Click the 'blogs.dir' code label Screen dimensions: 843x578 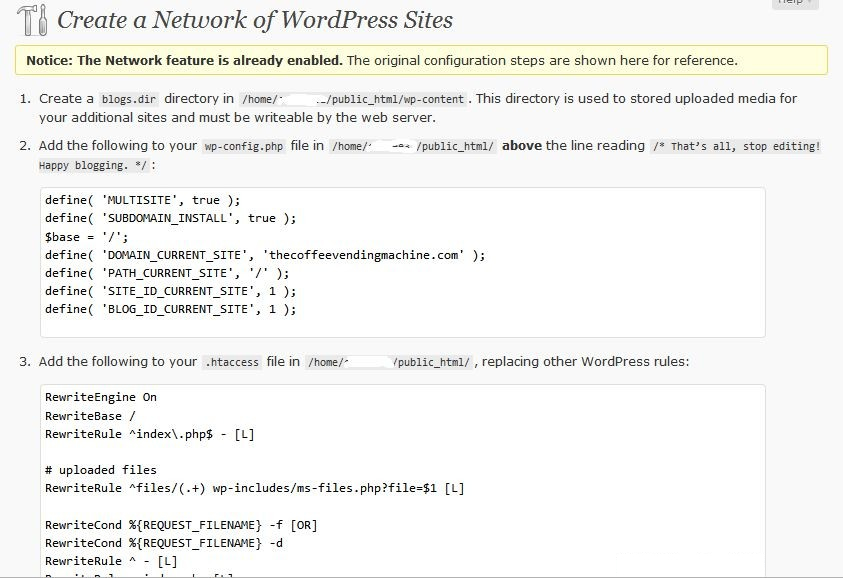128,99
